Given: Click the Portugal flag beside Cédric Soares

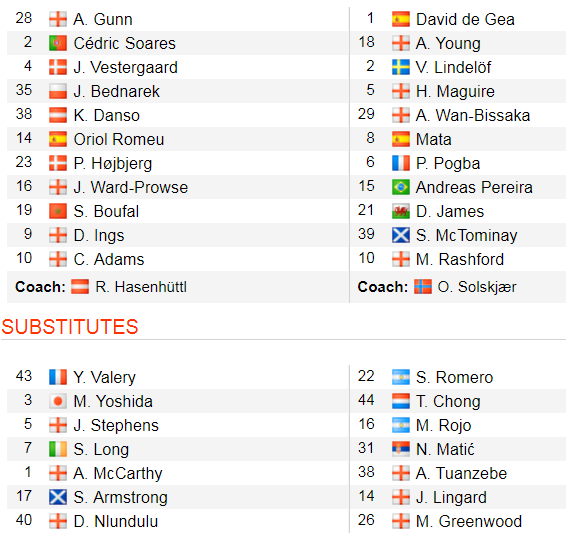Looking at the screenshot, I should [58, 43].
